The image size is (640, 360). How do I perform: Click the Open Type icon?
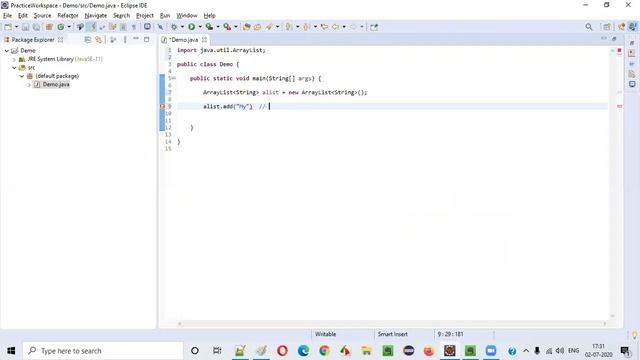pyautogui.click(x=247, y=27)
